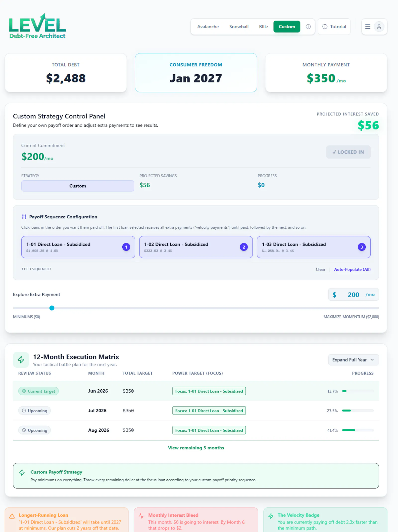The height and width of the screenshot is (532, 398).
Task: Click sequence badge number 1 on loan 1-01
Action: pos(126,247)
